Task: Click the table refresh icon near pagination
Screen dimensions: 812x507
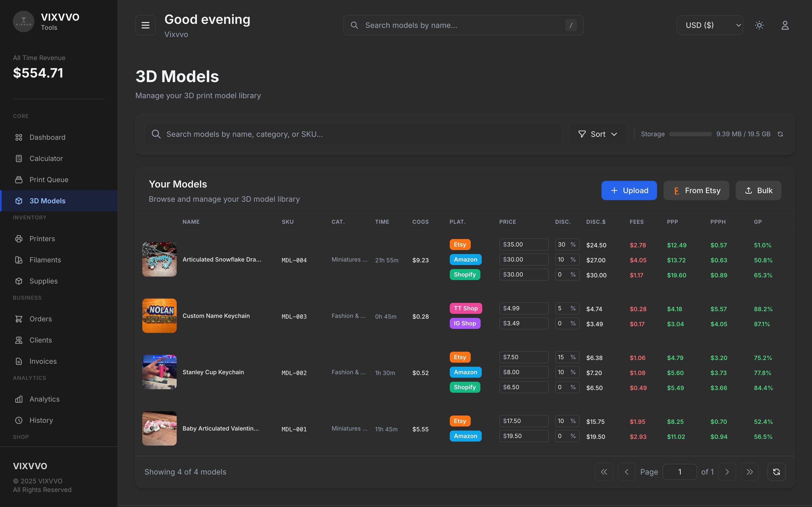Action: [x=776, y=472]
